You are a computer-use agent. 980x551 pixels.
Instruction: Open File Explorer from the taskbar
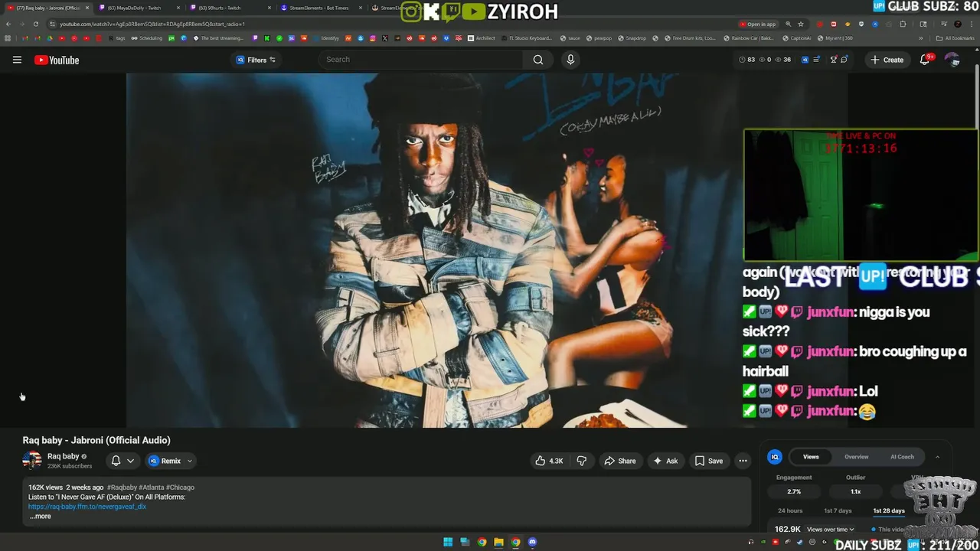[x=498, y=543]
